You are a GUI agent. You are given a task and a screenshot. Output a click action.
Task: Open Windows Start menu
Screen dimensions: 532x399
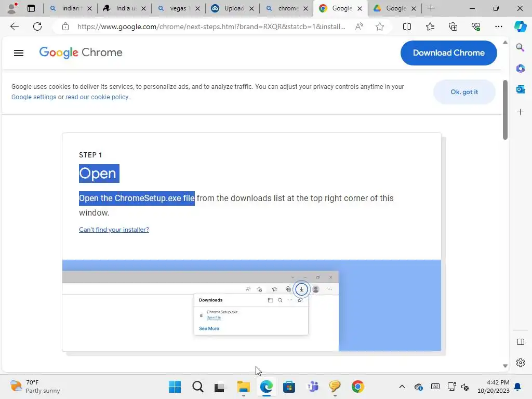175,387
